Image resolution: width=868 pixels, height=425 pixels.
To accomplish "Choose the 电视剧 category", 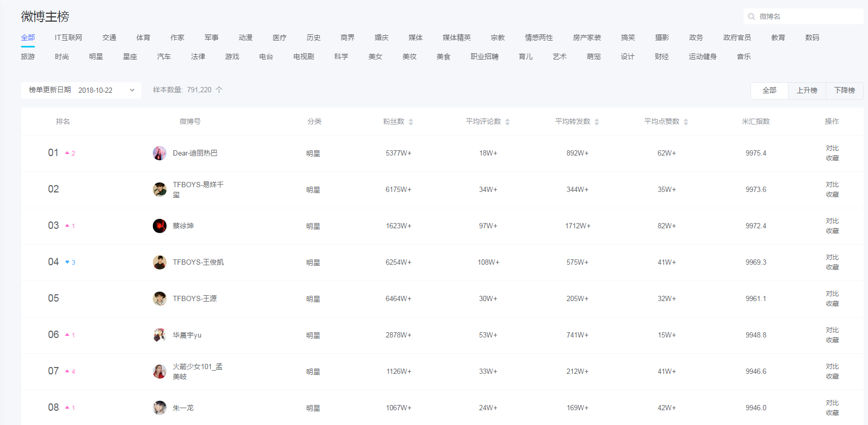I will tap(304, 56).
